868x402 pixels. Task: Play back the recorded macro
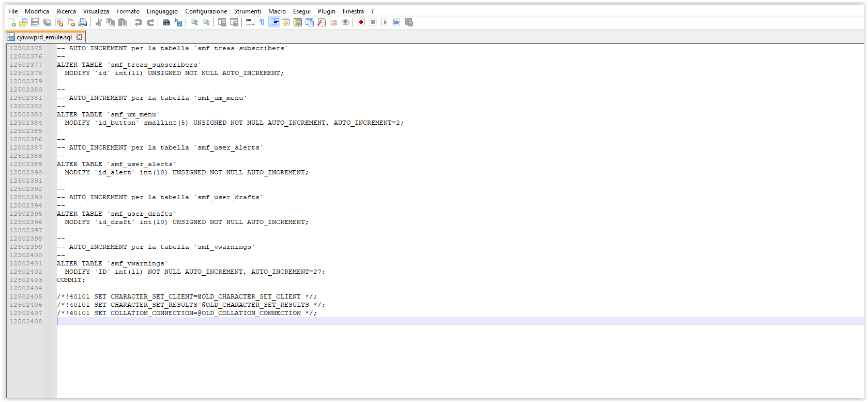385,22
